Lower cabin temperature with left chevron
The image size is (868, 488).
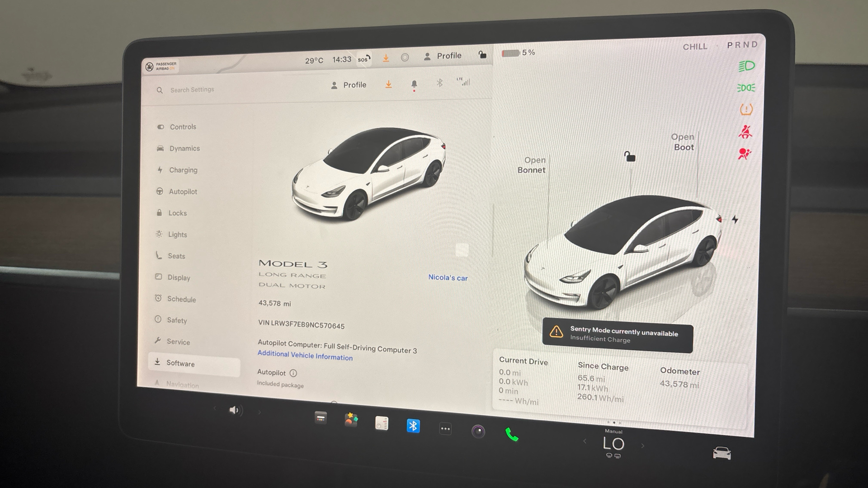(x=585, y=441)
